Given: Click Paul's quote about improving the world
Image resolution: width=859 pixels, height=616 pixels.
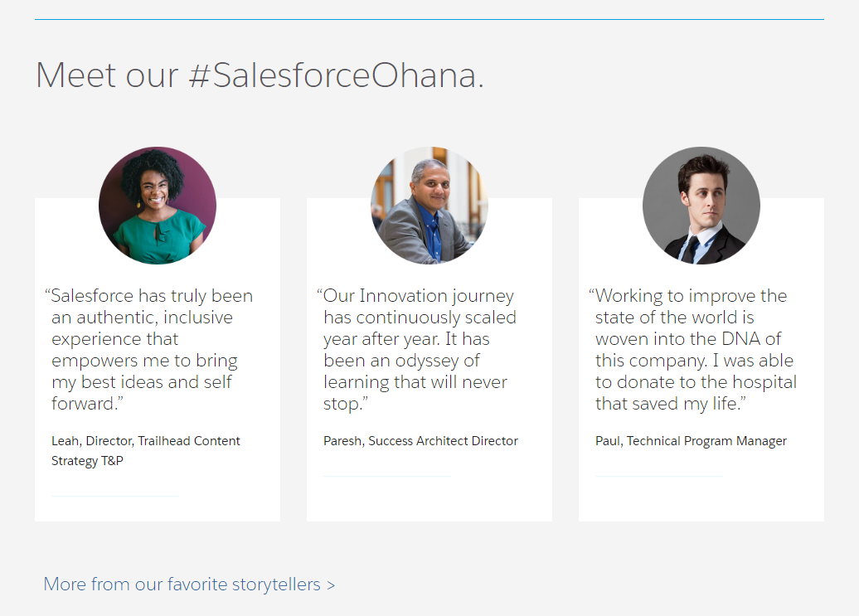Looking at the screenshot, I should click(692, 349).
